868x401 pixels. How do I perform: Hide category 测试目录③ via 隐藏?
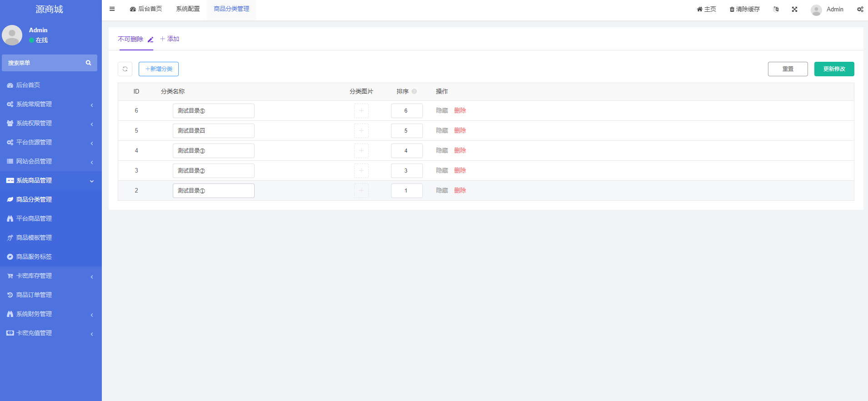pyautogui.click(x=442, y=151)
